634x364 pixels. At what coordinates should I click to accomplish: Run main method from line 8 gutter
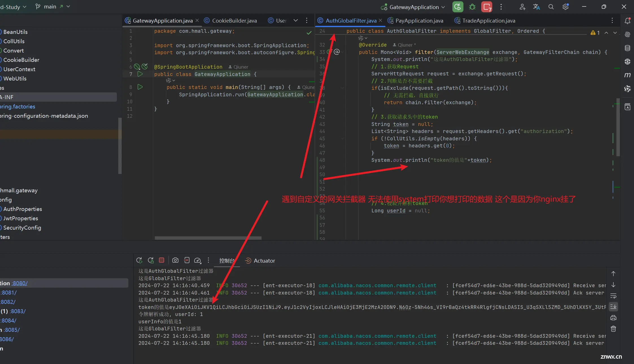140,87
